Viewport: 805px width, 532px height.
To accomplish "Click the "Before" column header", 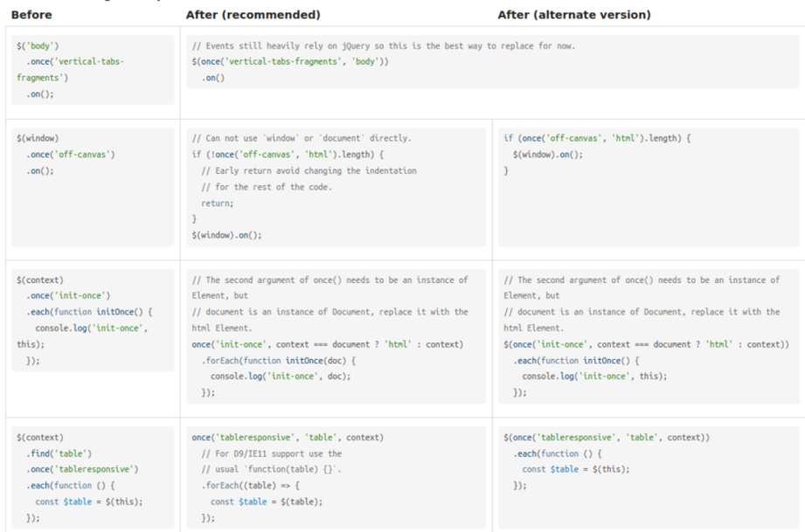I will (x=31, y=14).
